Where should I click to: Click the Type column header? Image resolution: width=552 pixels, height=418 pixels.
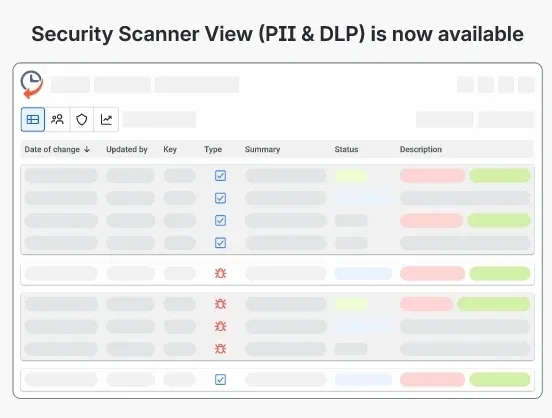[213, 149]
